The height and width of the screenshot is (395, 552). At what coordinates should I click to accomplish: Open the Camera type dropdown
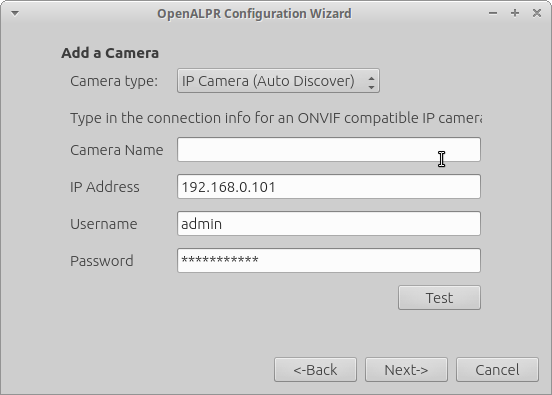278,81
